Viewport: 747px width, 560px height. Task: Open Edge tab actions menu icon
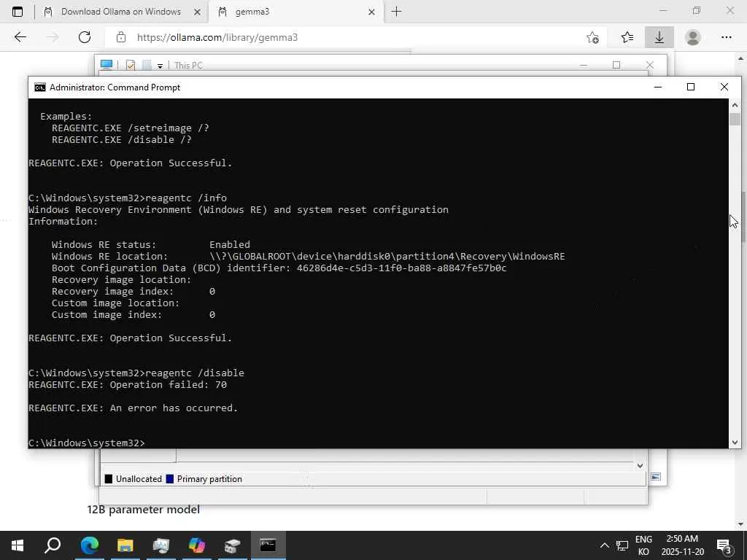point(18,12)
